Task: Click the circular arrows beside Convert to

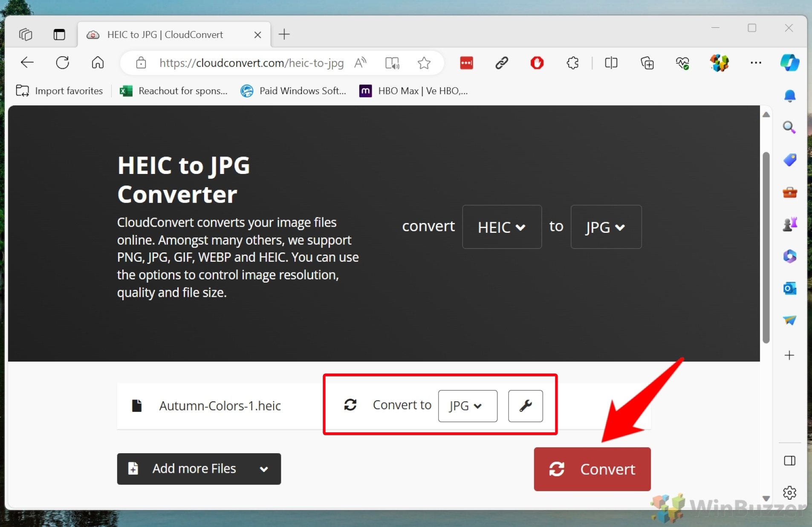Action: click(350, 405)
